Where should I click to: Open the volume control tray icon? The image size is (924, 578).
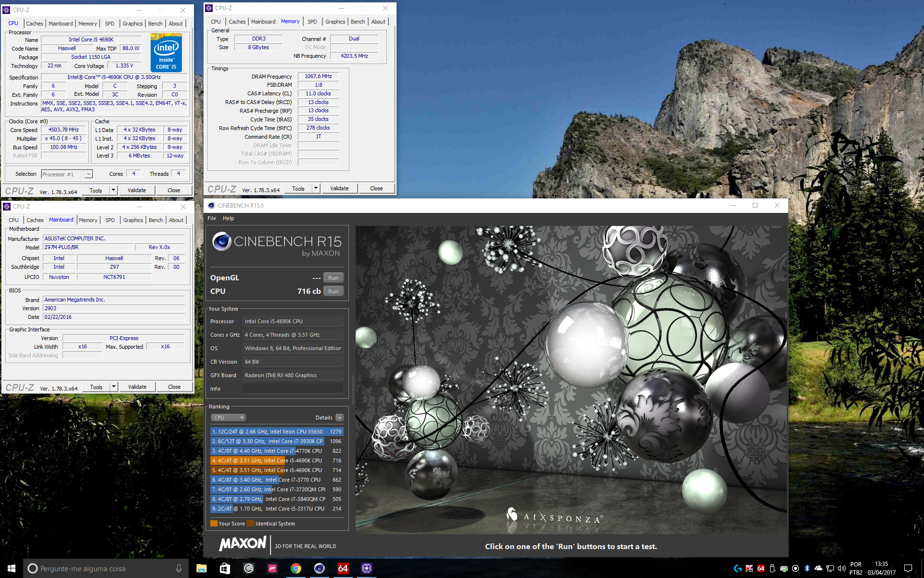[842, 568]
